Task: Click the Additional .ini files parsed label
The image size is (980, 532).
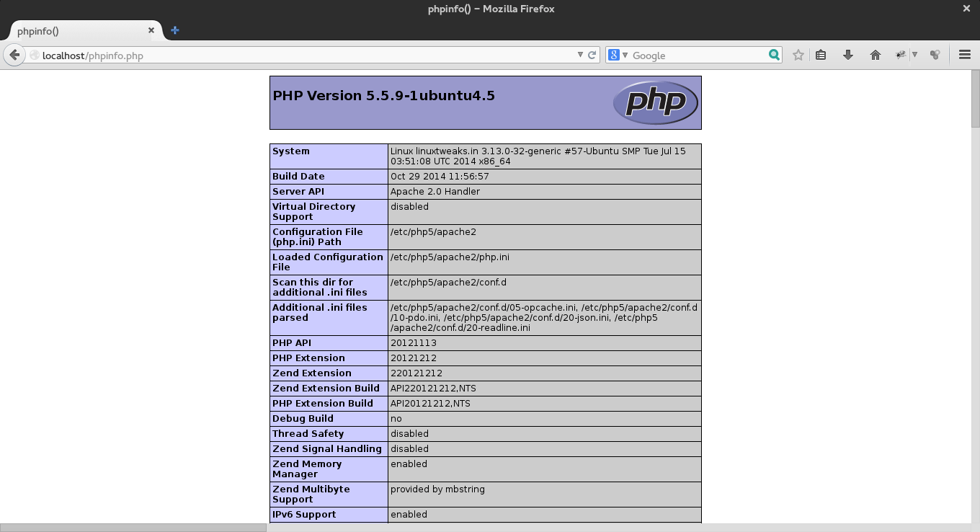Action: pos(320,313)
